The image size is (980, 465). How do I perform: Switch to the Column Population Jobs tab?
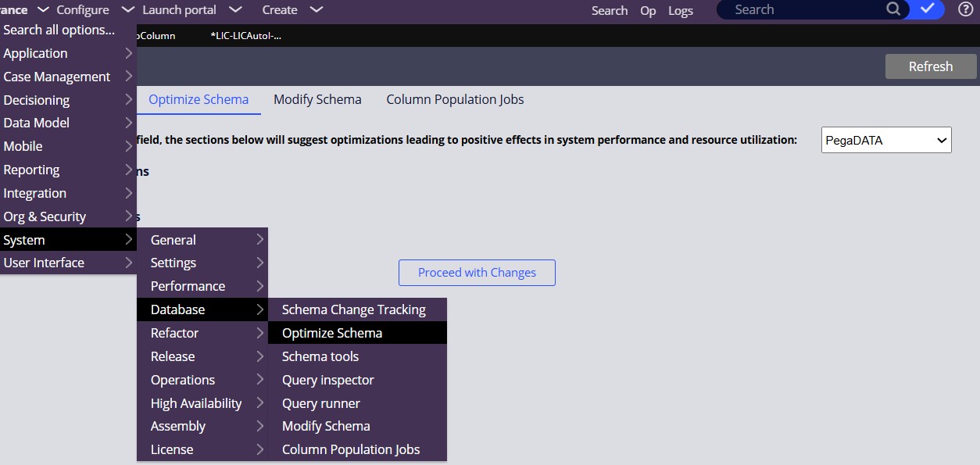tap(455, 99)
